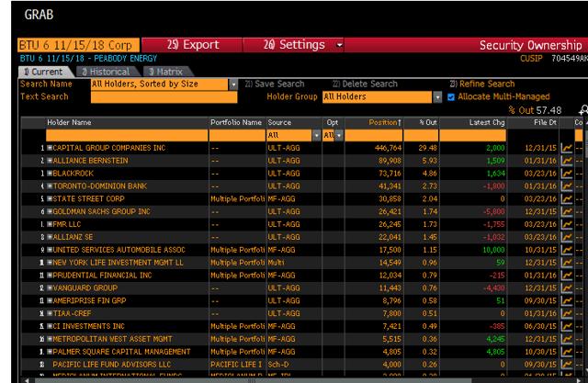Open chart icon for Allianz SE row
This screenshot has width=588, height=383.
click(567, 237)
